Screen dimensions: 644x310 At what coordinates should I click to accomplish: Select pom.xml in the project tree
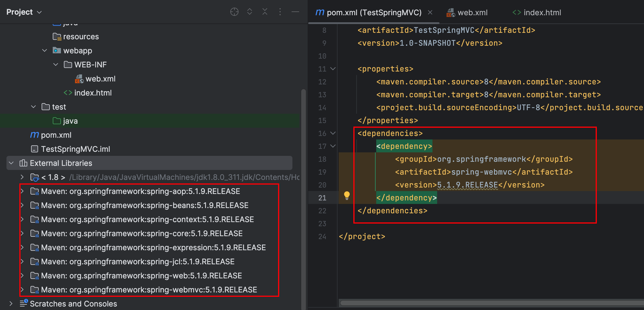click(x=56, y=135)
